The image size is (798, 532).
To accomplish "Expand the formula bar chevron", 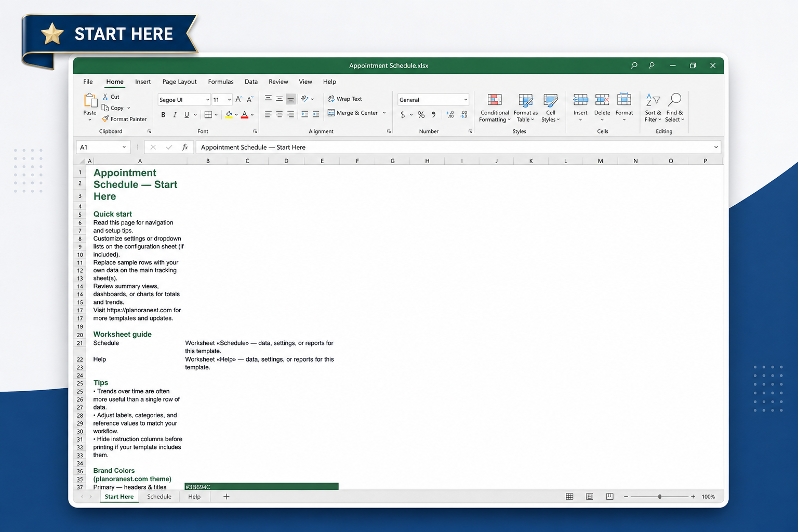I will [x=716, y=147].
